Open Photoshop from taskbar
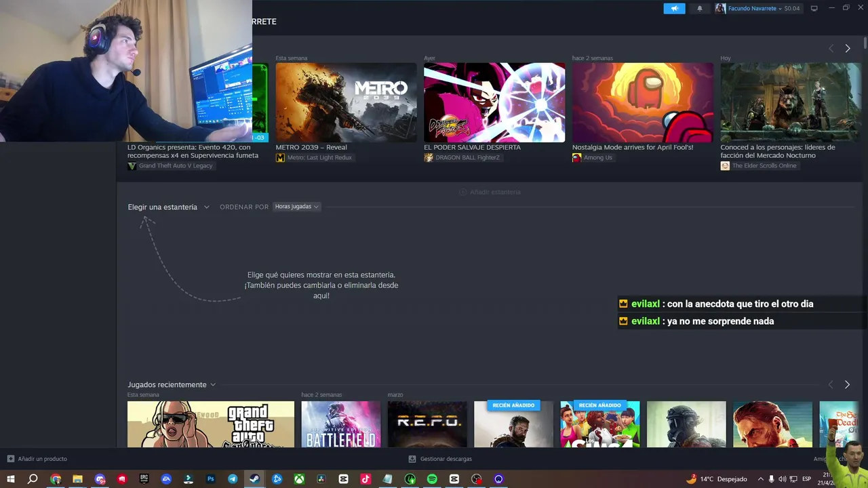 (x=210, y=479)
